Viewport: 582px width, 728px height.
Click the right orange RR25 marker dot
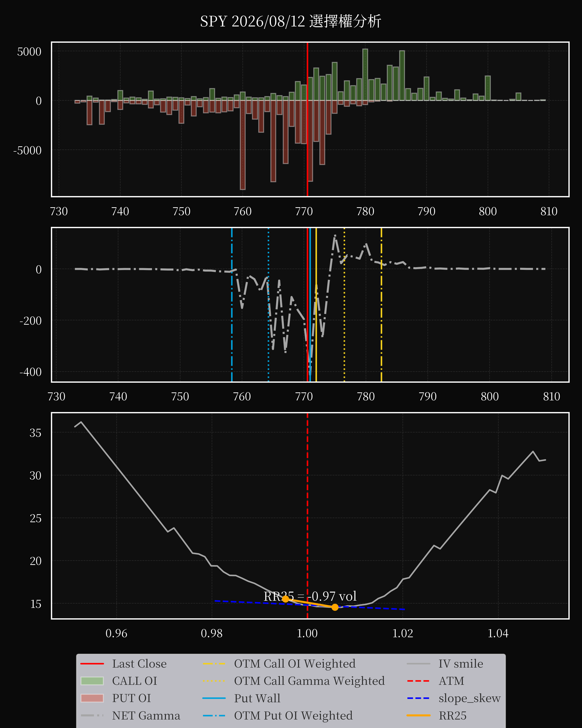pos(335,607)
